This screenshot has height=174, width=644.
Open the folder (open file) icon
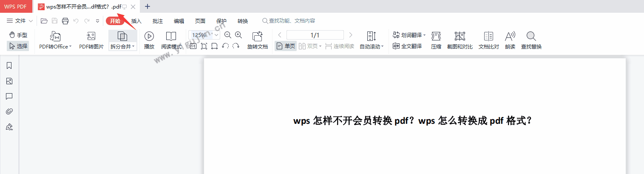pyautogui.click(x=44, y=21)
